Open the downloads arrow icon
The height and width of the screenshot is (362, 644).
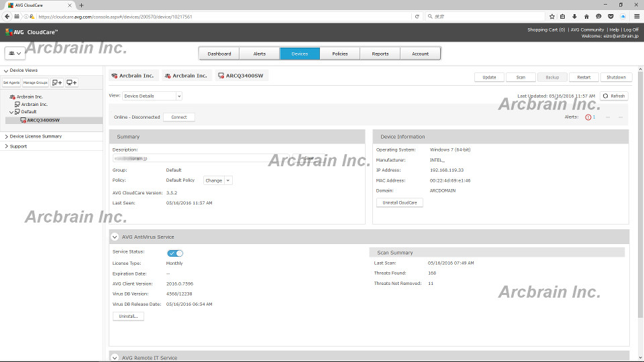(575, 16)
